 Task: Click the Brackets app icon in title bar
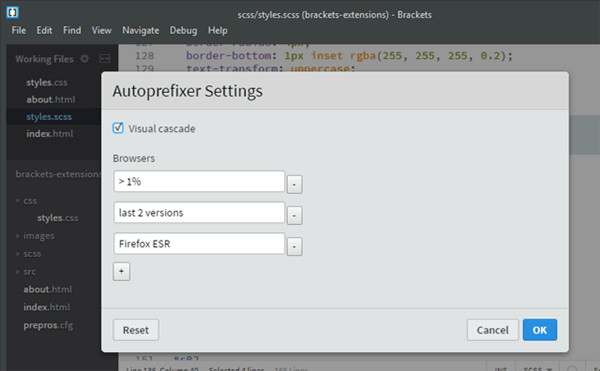click(12, 12)
